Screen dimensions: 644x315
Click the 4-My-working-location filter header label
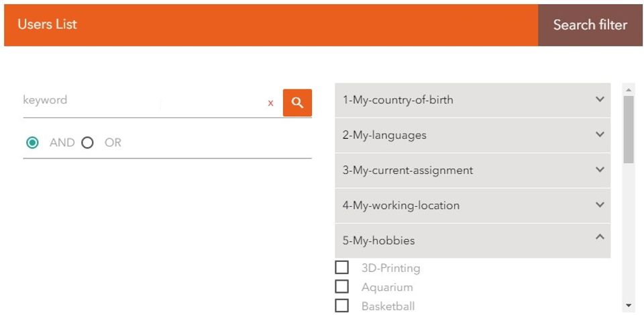tap(401, 206)
